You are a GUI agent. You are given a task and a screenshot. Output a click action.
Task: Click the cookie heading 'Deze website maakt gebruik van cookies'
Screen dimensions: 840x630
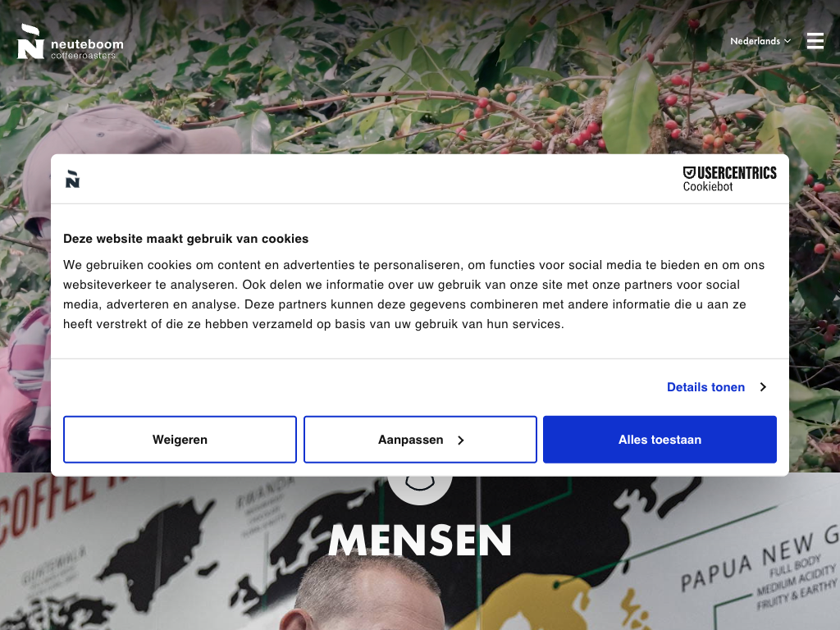pos(186,239)
